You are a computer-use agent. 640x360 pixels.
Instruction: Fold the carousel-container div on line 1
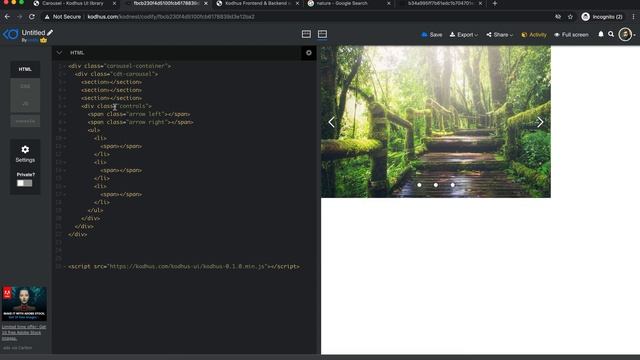click(64, 66)
